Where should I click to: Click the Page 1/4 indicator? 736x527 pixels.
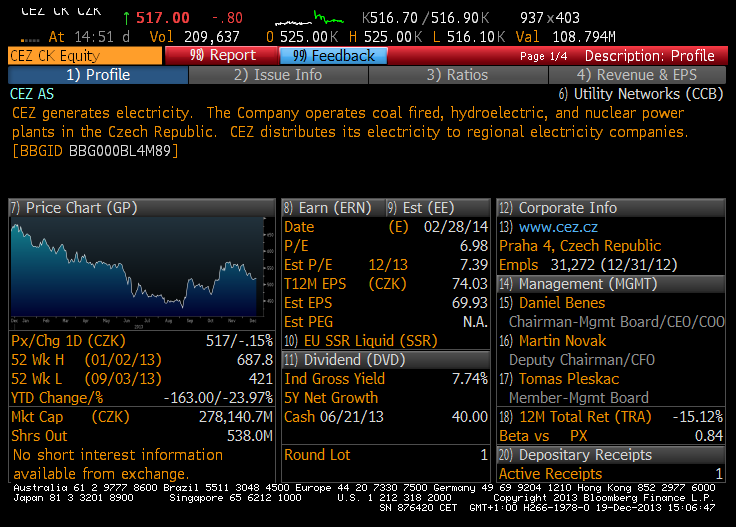pos(544,57)
